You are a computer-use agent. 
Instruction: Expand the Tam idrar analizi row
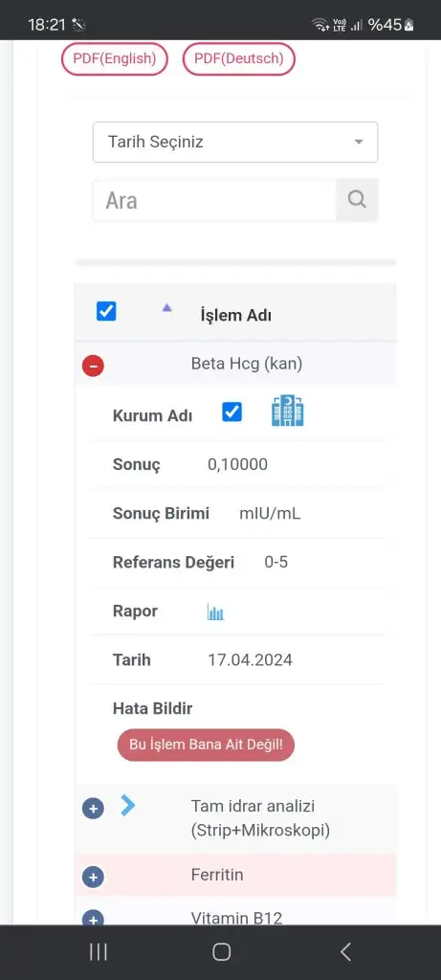point(93,809)
